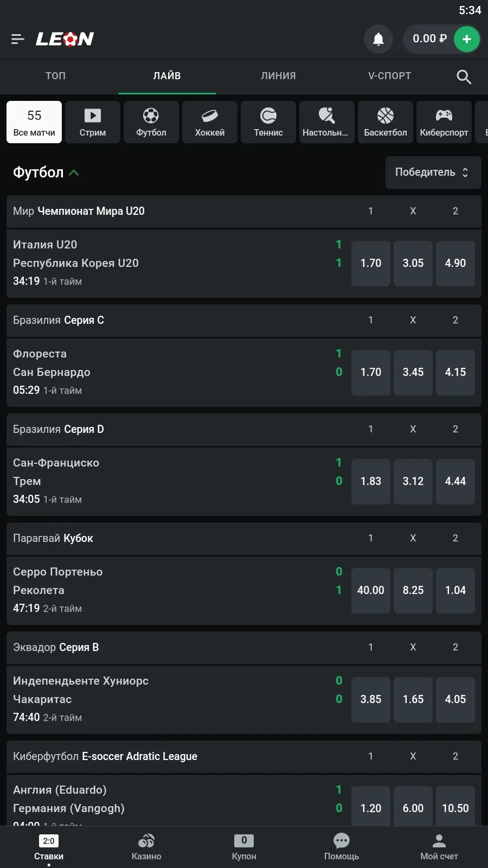Filter by Хоккей sport icon
The height and width of the screenshot is (868, 488).
point(210,122)
